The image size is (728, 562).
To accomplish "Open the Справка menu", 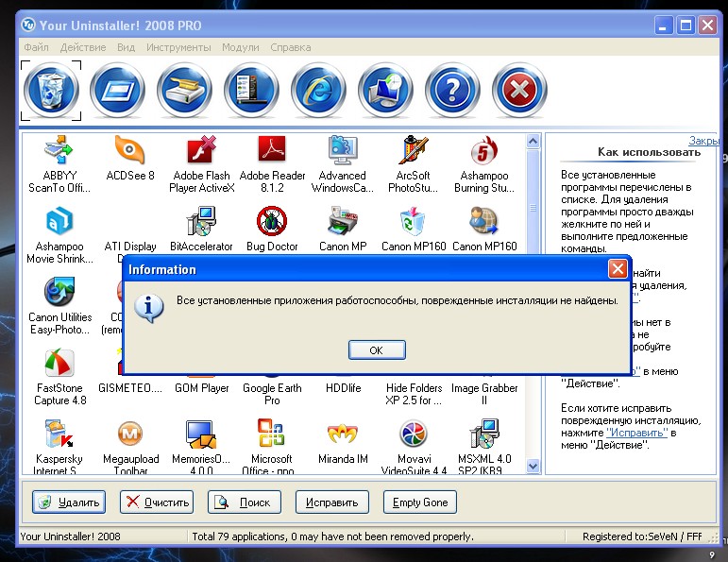I will coord(291,47).
